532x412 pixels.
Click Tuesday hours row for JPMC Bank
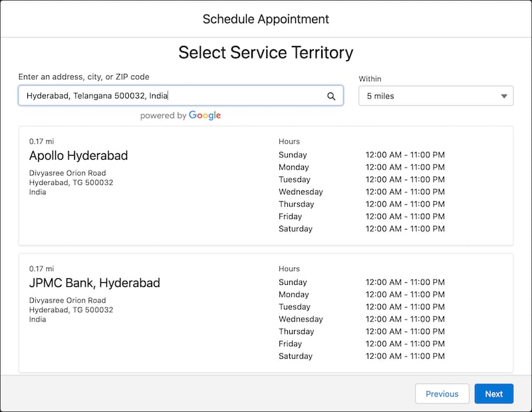362,307
